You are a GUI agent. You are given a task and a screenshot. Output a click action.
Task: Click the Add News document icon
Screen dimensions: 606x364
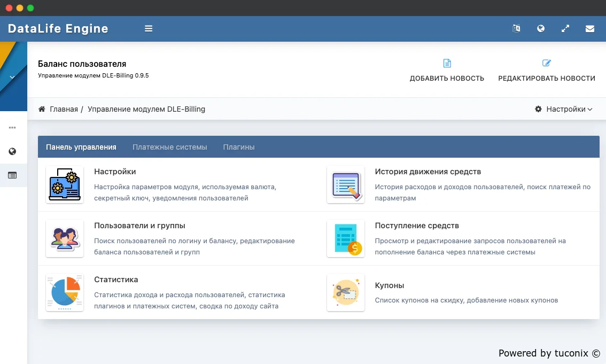click(447, 63)
